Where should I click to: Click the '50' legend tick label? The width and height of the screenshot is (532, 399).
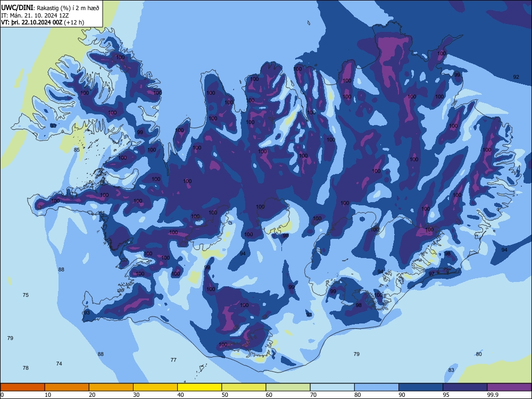[x=225, y=395]
